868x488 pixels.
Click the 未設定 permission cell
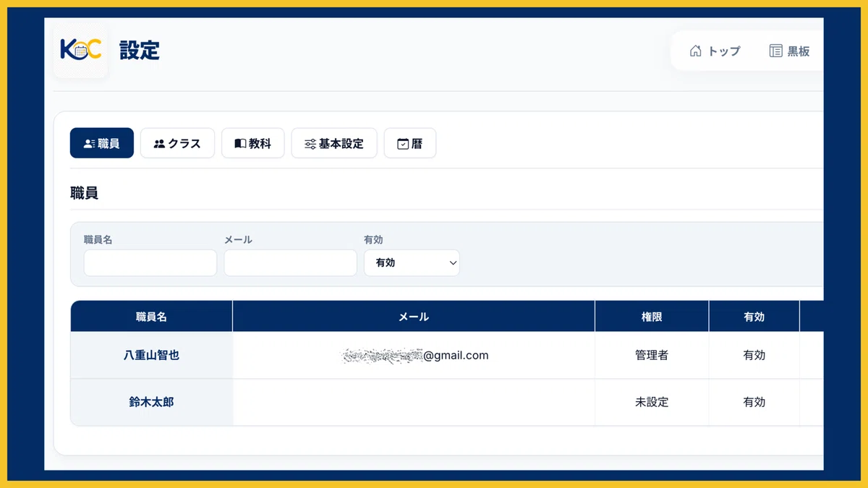click(652, 402)
